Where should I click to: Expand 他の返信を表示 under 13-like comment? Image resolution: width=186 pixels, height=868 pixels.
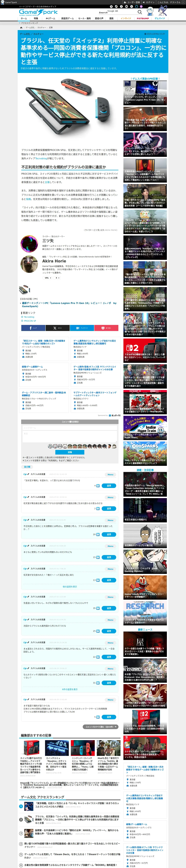(70, 587)
